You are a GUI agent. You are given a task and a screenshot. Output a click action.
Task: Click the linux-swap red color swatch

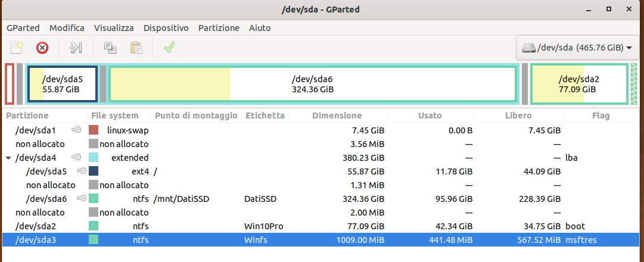coord(93,130)
